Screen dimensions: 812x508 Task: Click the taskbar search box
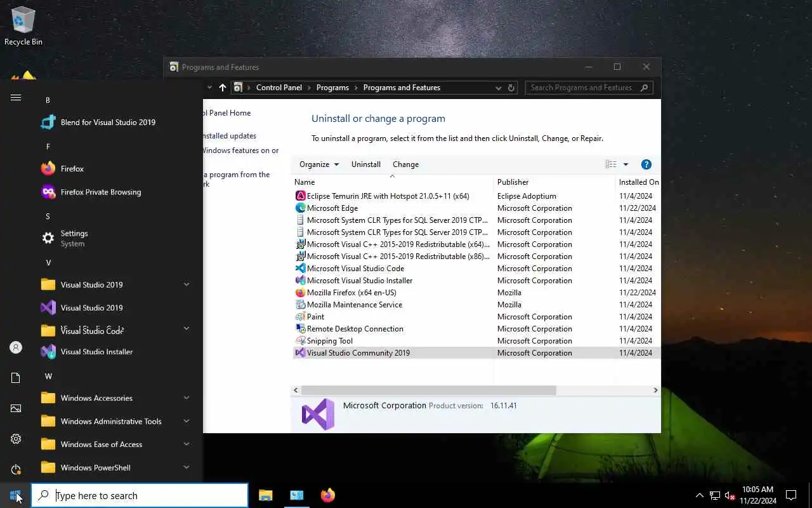click(140, 495)
